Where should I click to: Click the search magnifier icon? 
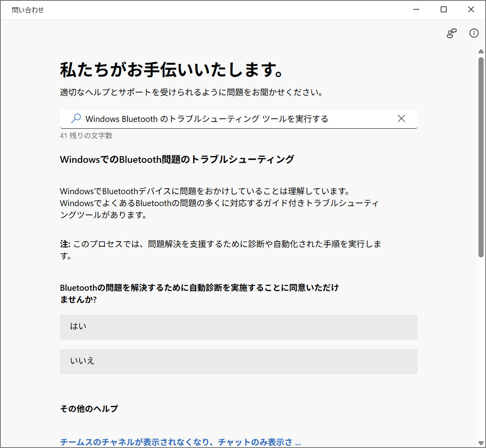[76, 118]
